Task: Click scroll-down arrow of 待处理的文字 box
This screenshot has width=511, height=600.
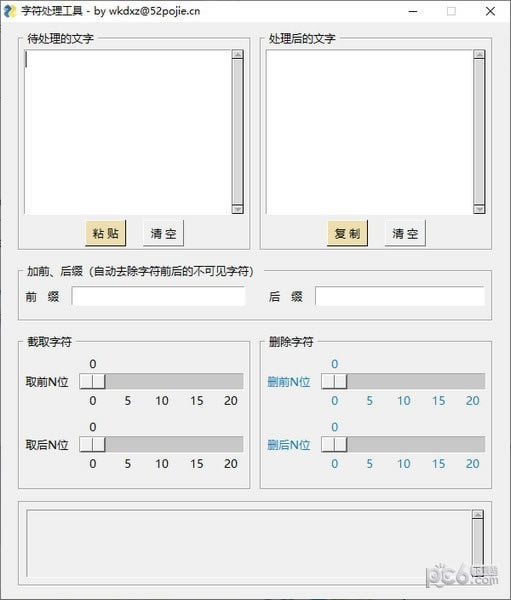Action: pos(238,209)
